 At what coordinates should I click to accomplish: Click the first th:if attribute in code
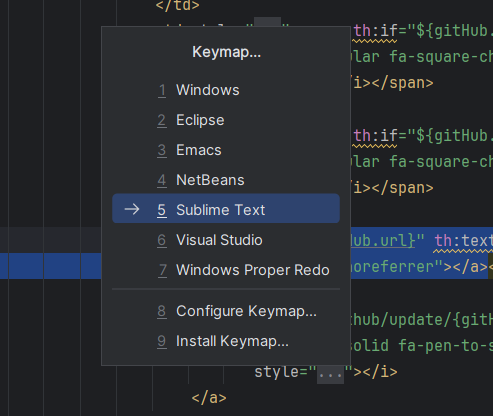point(375,31)
